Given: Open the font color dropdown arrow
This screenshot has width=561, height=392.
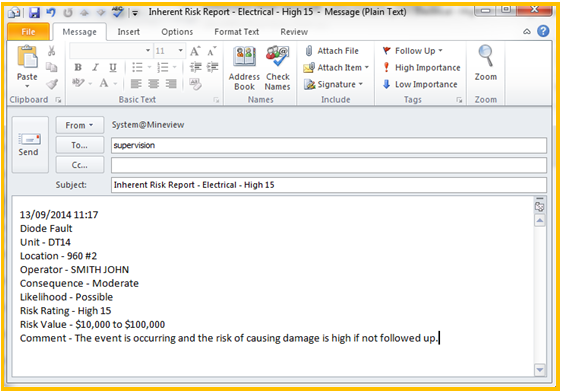Looking at the screenshot, I should (x=115, y=84).
